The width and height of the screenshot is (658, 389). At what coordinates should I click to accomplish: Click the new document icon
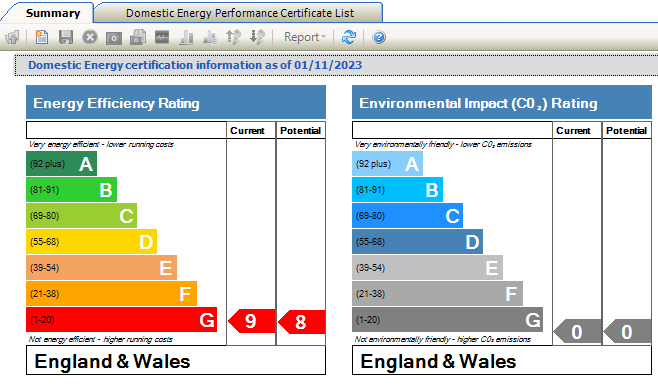pos(42,37)
